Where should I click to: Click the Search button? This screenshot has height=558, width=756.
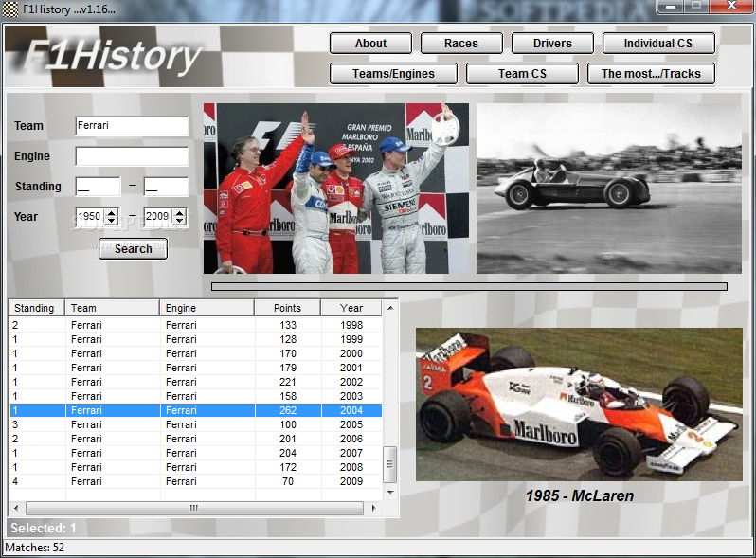click(x=133, y=249)
